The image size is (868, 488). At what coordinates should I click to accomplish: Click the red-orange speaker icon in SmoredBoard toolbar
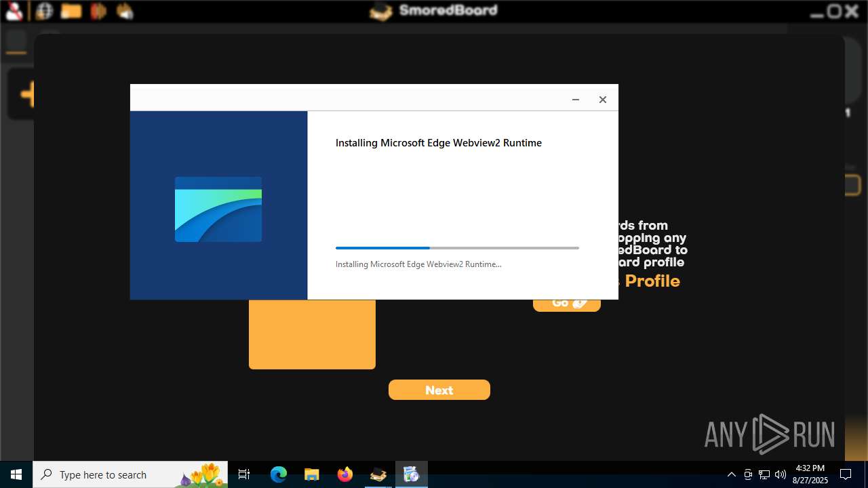tap(99, 11)
